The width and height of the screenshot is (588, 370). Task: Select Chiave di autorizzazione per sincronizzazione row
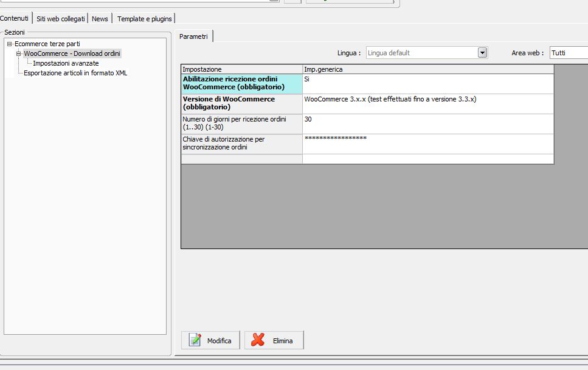pyautogui.click(x=242, y=144)
